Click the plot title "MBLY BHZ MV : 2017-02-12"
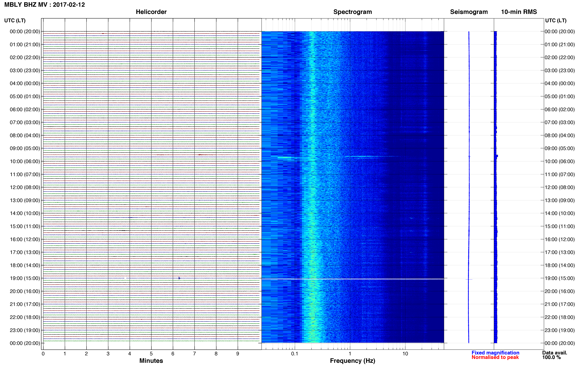 45,5
